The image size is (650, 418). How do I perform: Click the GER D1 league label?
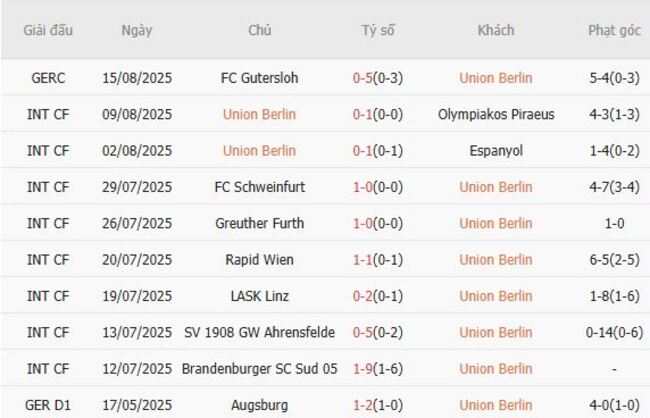[49, 405]
